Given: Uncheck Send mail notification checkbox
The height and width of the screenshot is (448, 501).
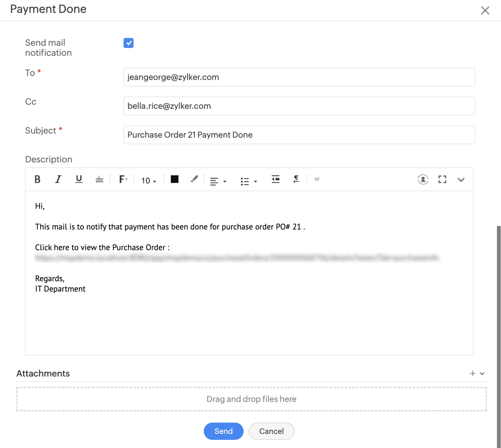Looking at the screenshot, I should point(129,43).
